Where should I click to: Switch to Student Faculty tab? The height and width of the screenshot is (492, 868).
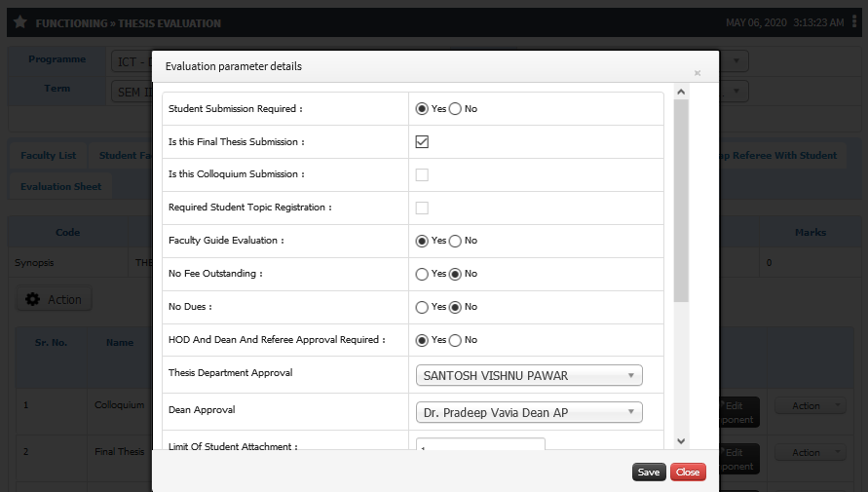121,156
